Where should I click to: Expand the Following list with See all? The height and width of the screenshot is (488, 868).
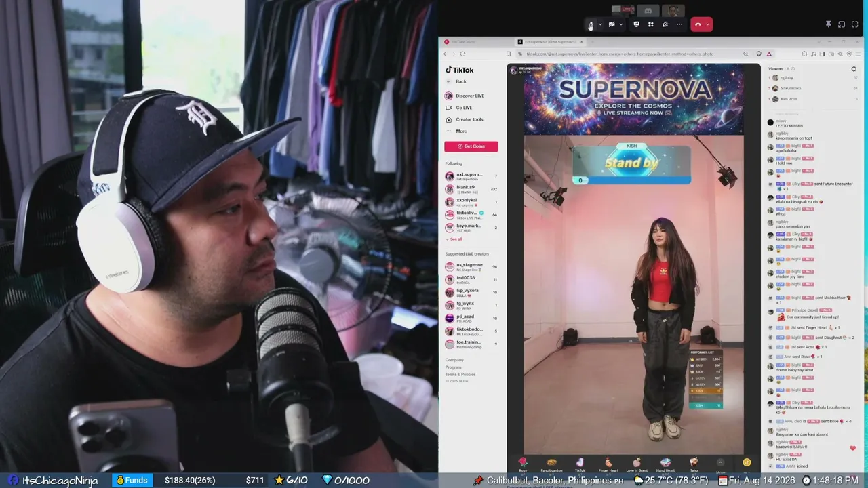click(454, 239)
